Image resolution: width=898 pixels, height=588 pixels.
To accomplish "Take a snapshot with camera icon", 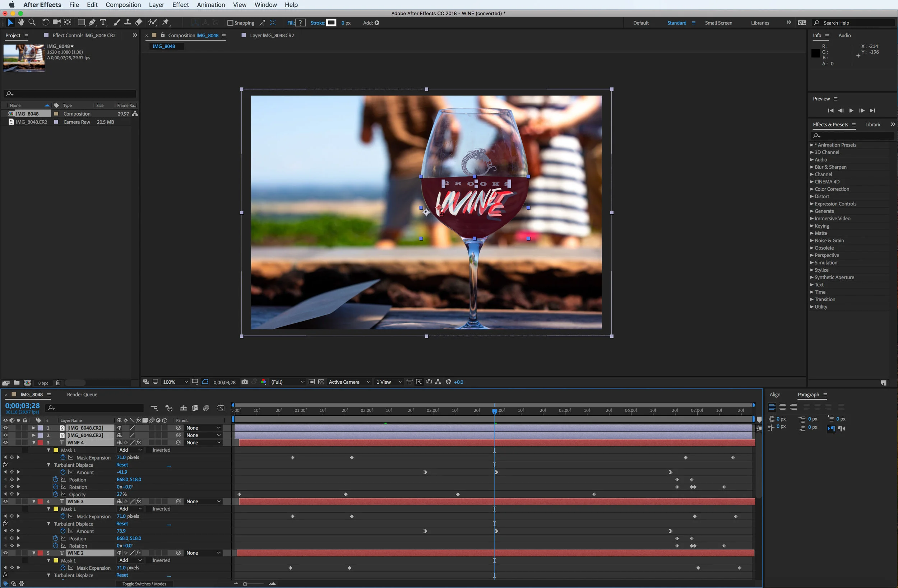I will (245, 382).
